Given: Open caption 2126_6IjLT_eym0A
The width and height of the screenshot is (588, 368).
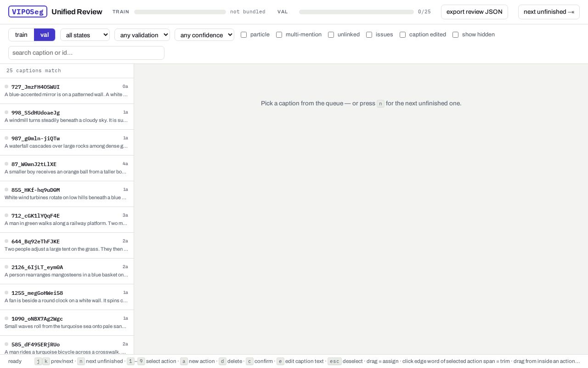Looking at the screenshot, I should tap(67, 271).
